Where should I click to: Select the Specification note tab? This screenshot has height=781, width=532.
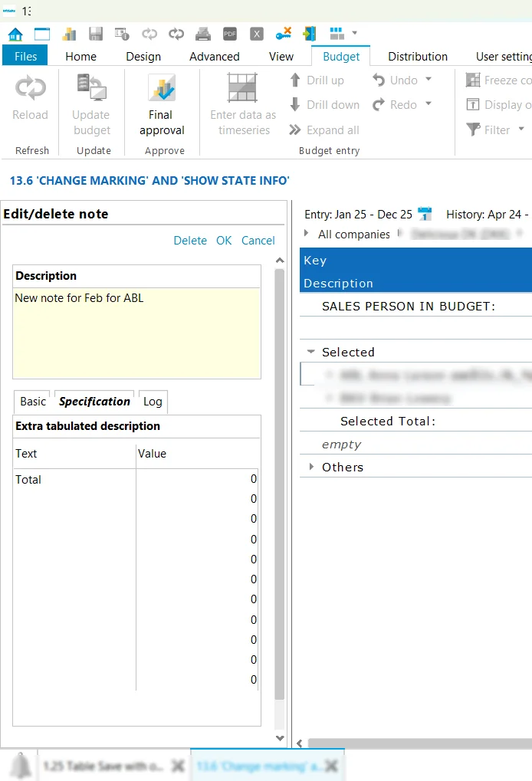click(94, 402)
